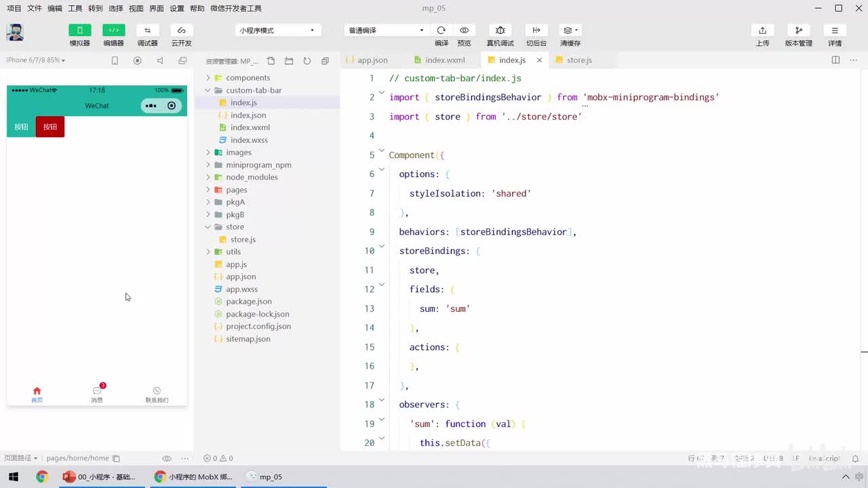The image size is (868, 488).
Task: Toggle the simulator sound icon
Action: click(x=160, y=60)
